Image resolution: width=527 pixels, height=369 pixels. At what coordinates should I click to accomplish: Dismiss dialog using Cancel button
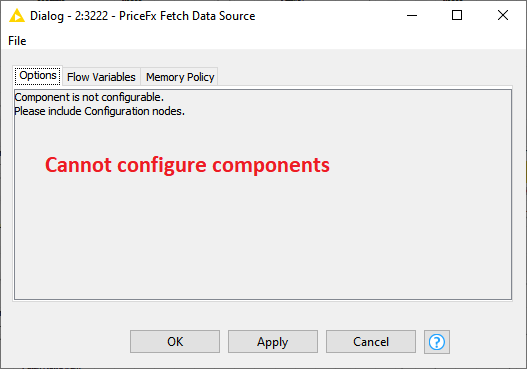point(371,341)
